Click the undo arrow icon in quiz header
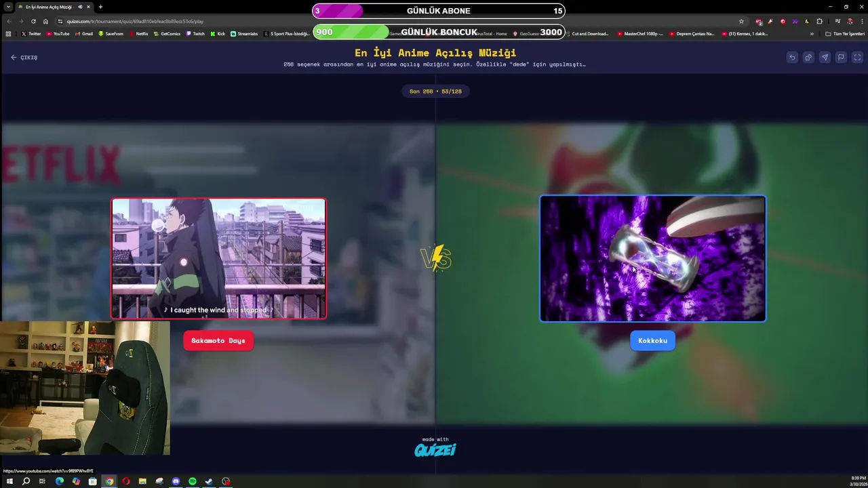868x488 pixels. click(792, 58)
